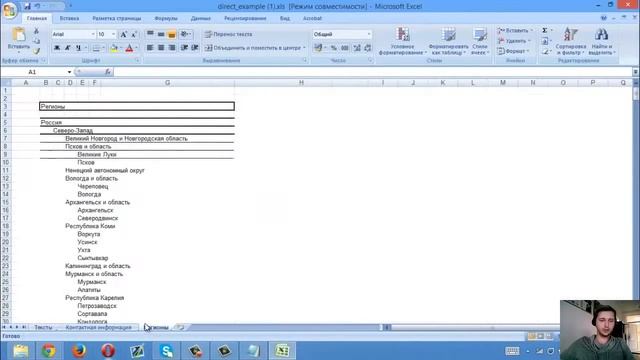Screen dimensions: 640x360
Task: Switch to Normal view in status bar
Action: [531, 336]
